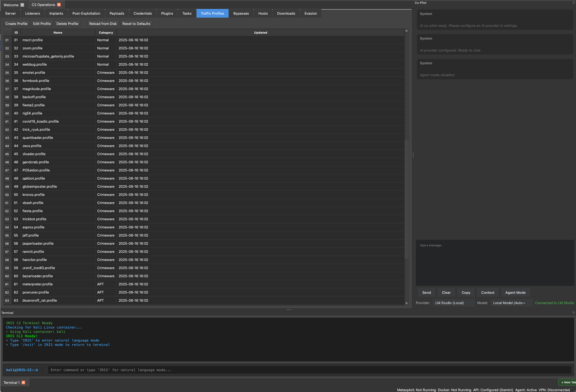
Task: Click the Co-Pilot message input box
Action: click(x=495, y=263)
